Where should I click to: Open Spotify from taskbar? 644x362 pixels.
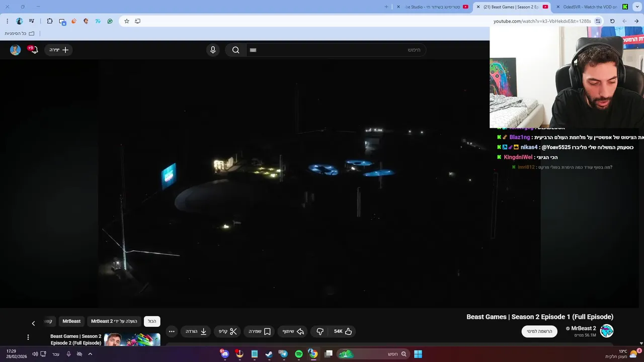299,354
